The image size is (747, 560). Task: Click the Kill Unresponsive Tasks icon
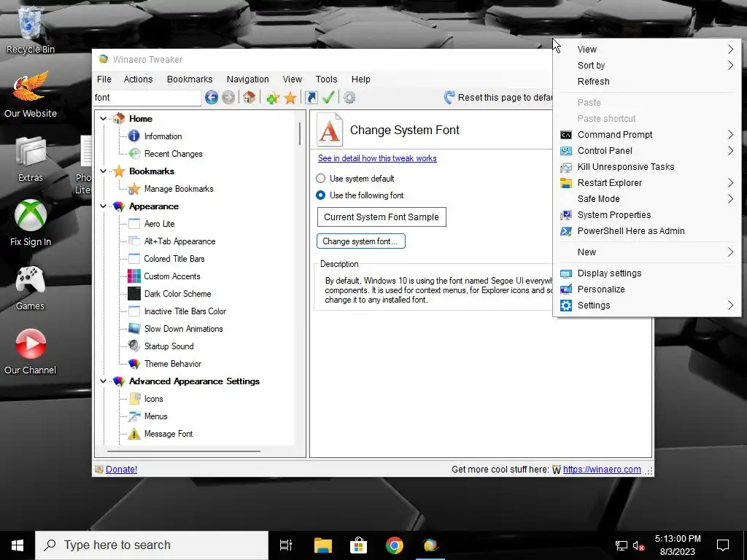(566, 167)
